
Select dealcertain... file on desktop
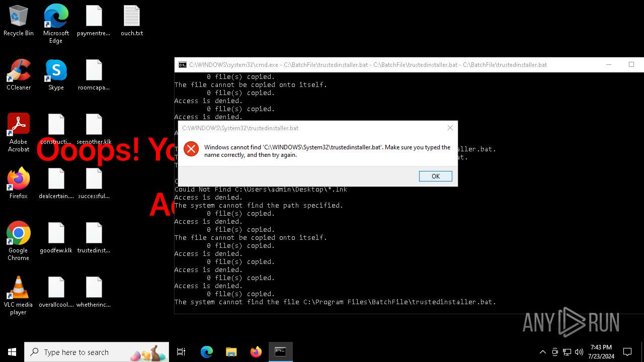pyautogui.click(x=56, y=184)
